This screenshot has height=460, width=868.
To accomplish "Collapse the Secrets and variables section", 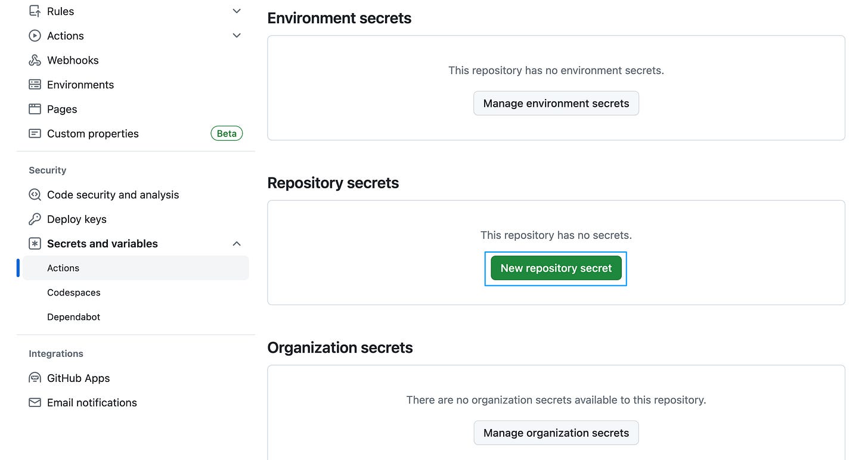I will pyautogui.click(x=237, y=243).
